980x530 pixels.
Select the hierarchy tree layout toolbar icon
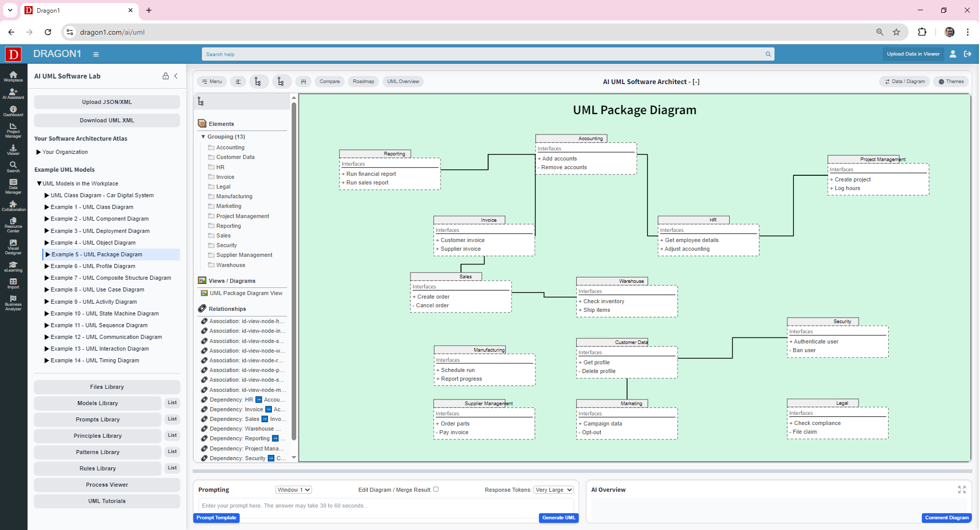point(259,81)
